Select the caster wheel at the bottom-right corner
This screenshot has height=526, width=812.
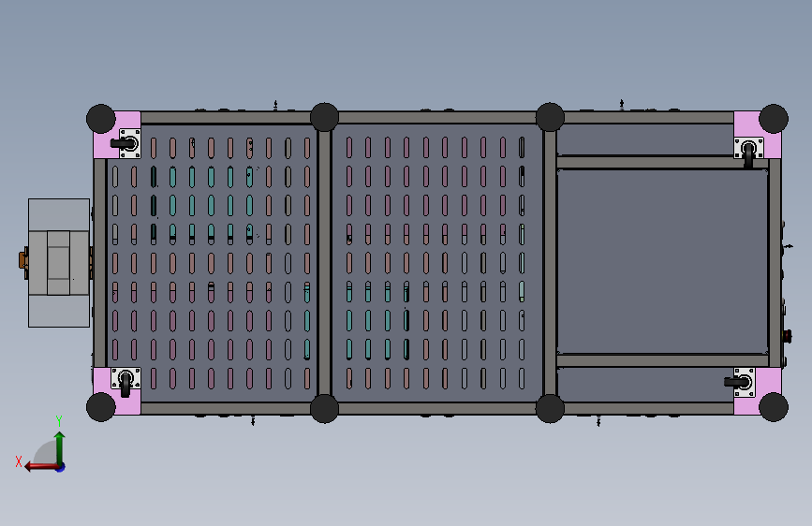coord(740,383)
